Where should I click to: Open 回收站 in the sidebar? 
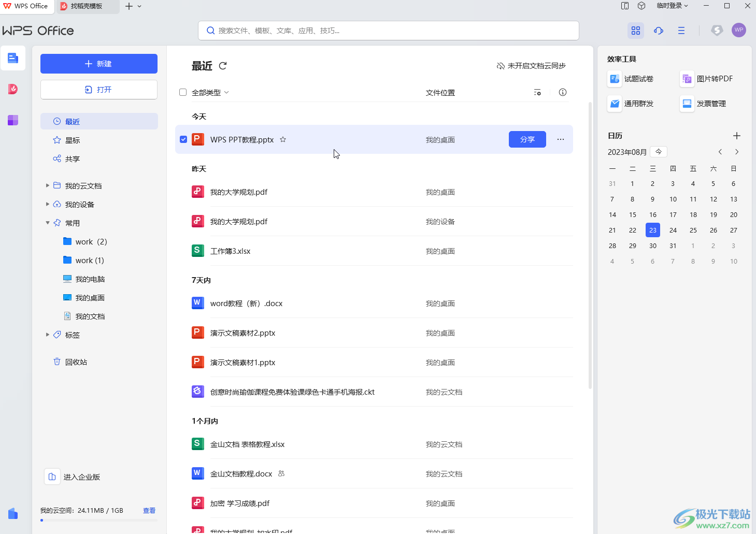(x=99, y=362)
